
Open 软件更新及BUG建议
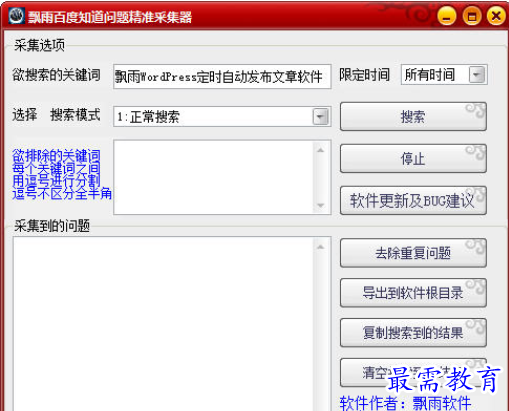coord(413,201)
